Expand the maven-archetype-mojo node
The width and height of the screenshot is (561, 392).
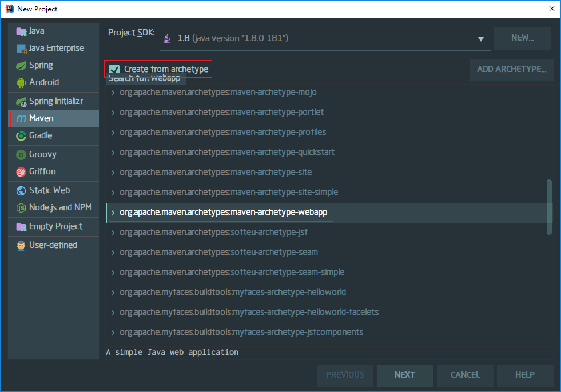click(113, 93)
